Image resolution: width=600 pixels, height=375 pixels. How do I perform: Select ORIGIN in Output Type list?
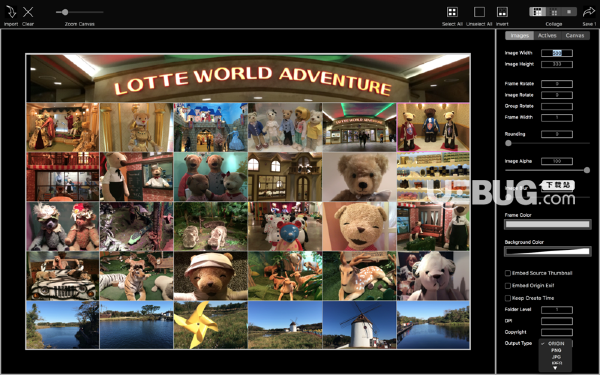556,344
